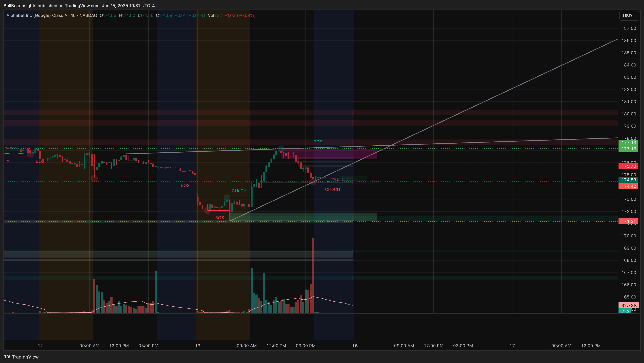Click the 186.00 price axis tick

tap(629, 41)
